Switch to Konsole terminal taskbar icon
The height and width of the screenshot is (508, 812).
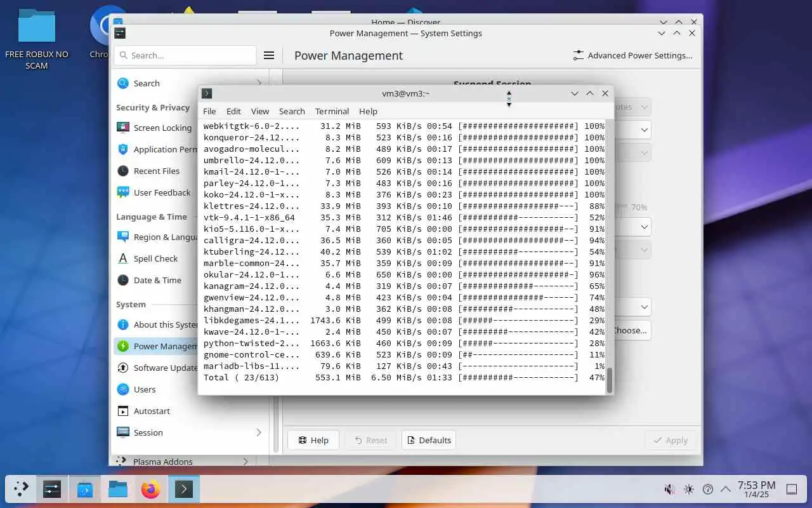[184, 489]
